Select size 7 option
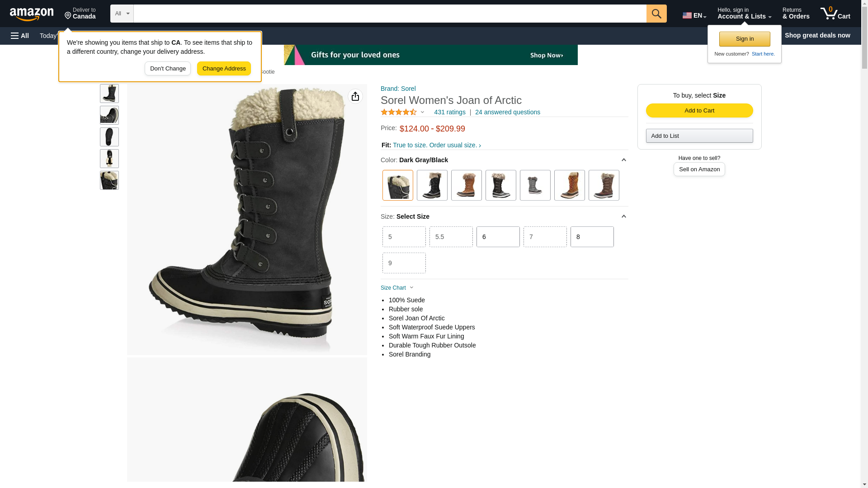This screenshot has height=488, width=868. pyautogui.click(x=545, y=237)
